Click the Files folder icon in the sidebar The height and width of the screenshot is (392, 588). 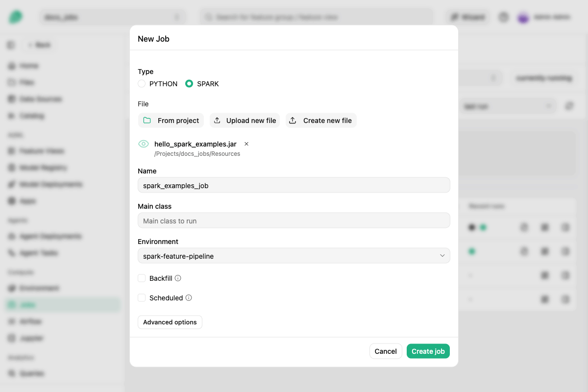[12, 82]
